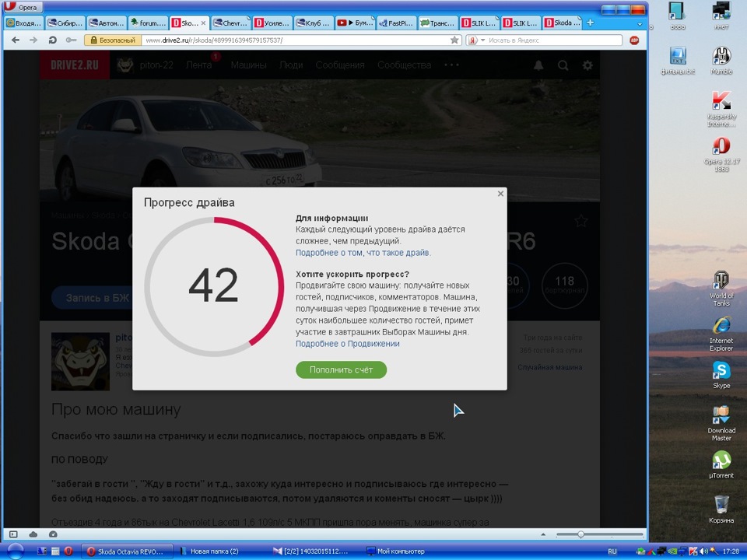Select the Skype desktop shortcut
Image resolution: width=747 pixels, height=560 pixels.
(721, 375)
